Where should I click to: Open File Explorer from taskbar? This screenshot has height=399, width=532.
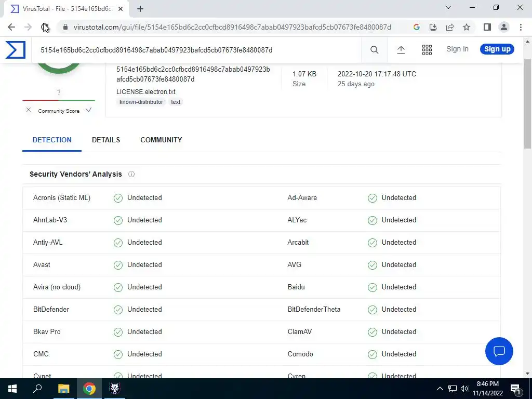[x=63, y=389]
